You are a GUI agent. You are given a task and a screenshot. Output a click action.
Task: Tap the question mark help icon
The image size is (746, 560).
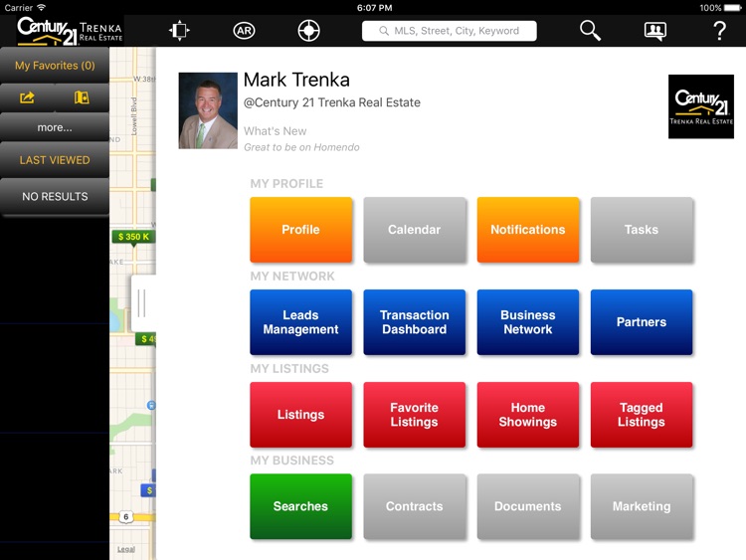(x=720, y=31)
